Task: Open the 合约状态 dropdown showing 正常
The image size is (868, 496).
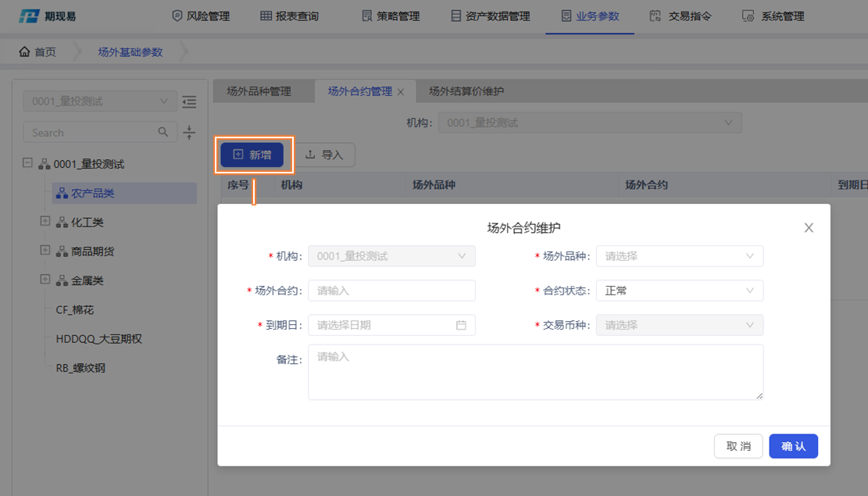Action: tap(679, 291)
